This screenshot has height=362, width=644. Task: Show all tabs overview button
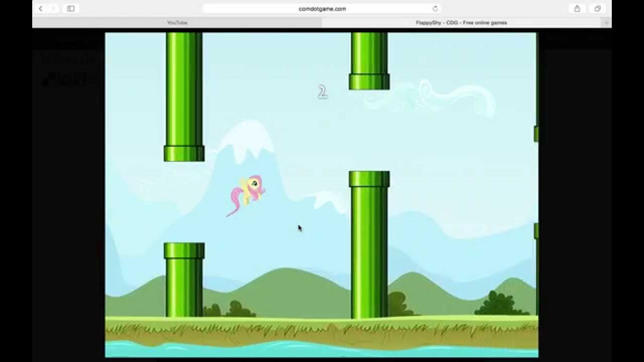pyautogui.click(x=597, y=9)
